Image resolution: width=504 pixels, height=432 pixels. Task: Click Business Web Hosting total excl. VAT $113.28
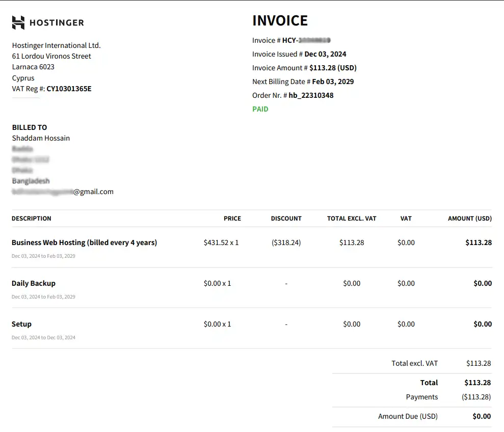point(352,242)
